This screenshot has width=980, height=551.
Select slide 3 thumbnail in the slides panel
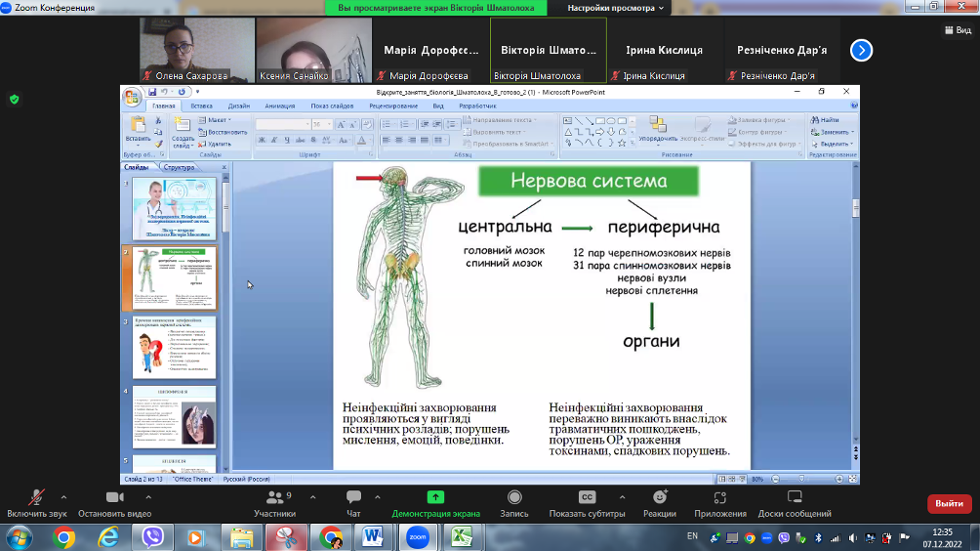coord(176,347)
